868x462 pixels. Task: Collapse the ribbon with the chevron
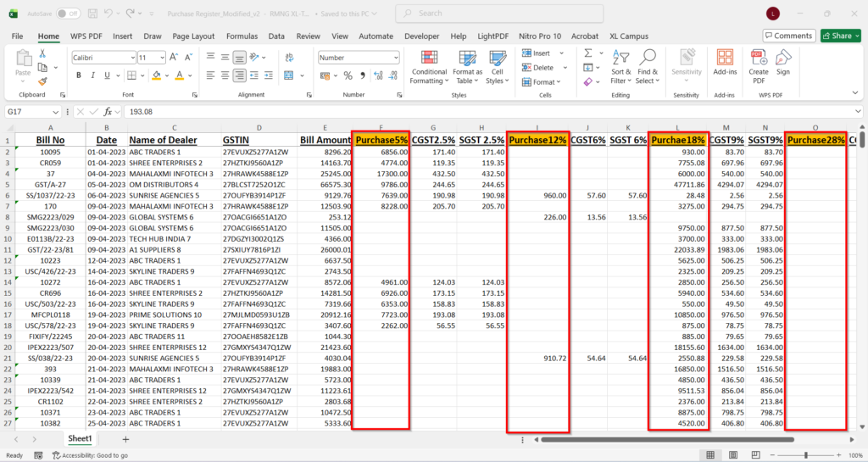[x=855, y=93]
